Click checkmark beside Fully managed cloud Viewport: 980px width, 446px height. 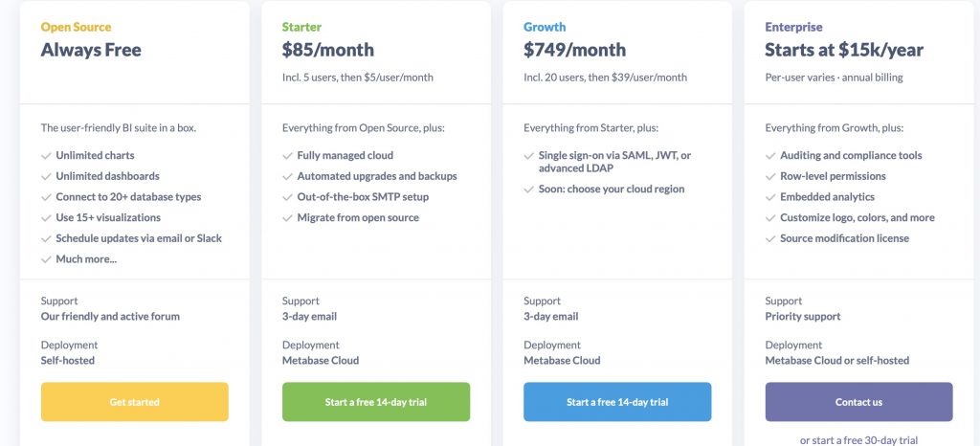point(287,155)
